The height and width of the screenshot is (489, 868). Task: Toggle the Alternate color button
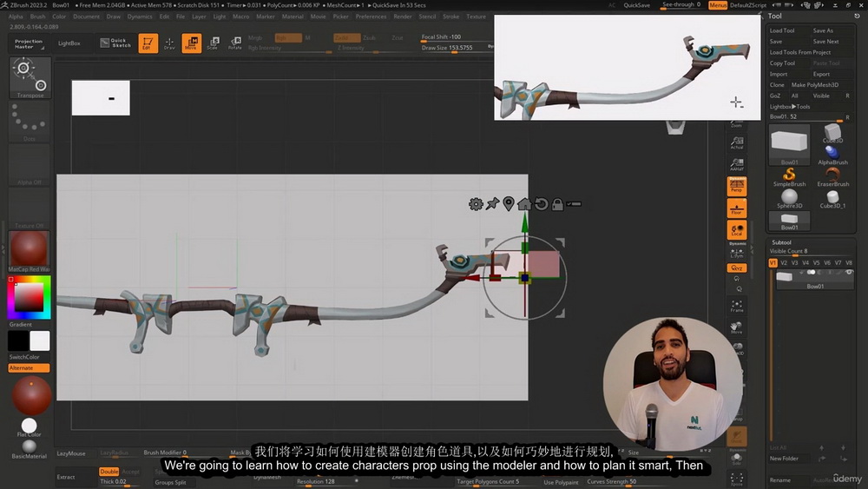pos(29,367)
